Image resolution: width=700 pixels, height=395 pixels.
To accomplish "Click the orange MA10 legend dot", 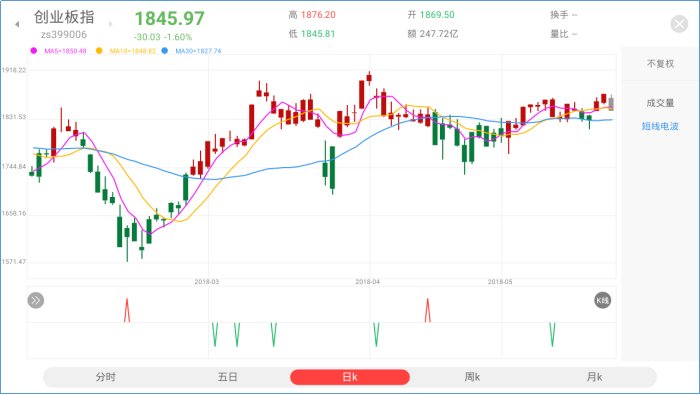I will (99, 51).
